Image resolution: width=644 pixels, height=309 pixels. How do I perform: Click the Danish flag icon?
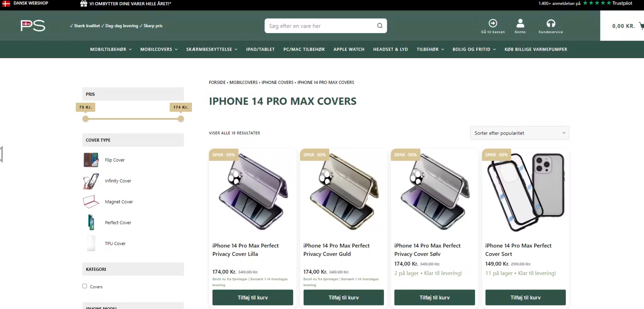(x=6, y=3)
